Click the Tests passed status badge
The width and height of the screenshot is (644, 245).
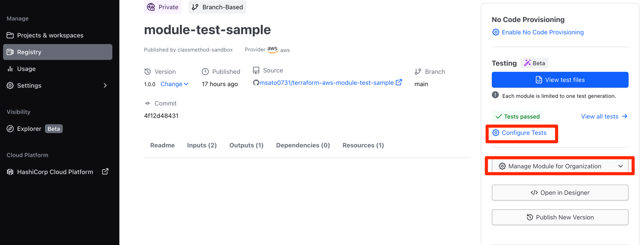(x=517, y=116)
